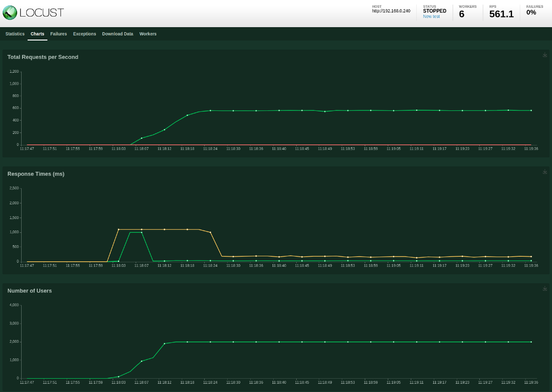Open the Exceptions tab
The width and height of the screenshot is (552, 392).
pyautogui.click(x=85, y=34)
